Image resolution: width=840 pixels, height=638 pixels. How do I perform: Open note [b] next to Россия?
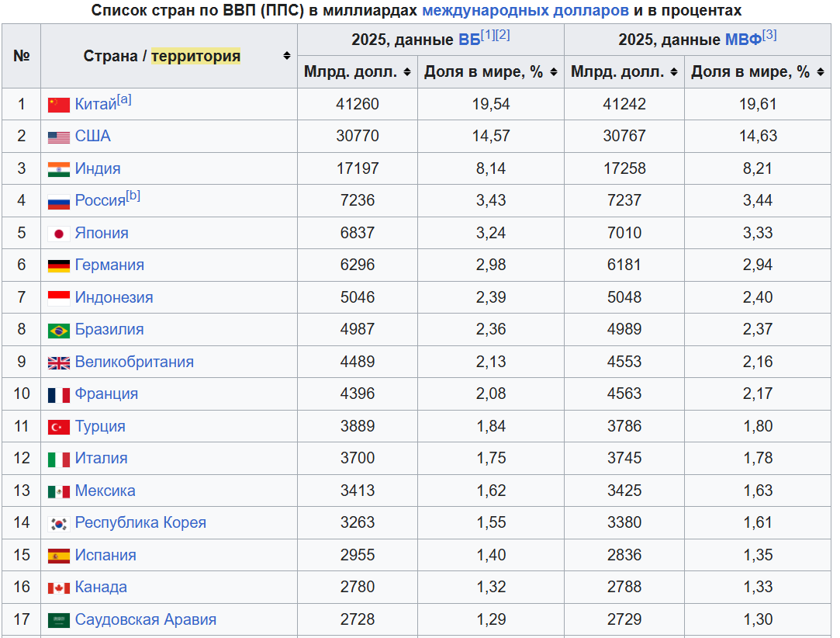pyautogui.click(x=133, y=196)
